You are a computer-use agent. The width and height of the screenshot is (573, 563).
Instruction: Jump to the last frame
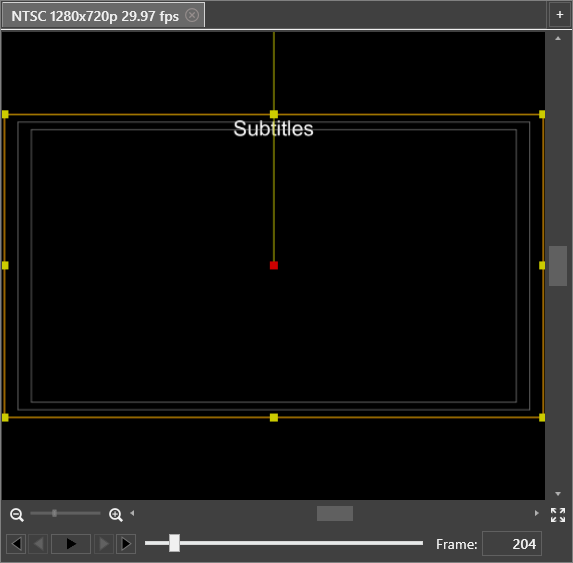(126, 544)
